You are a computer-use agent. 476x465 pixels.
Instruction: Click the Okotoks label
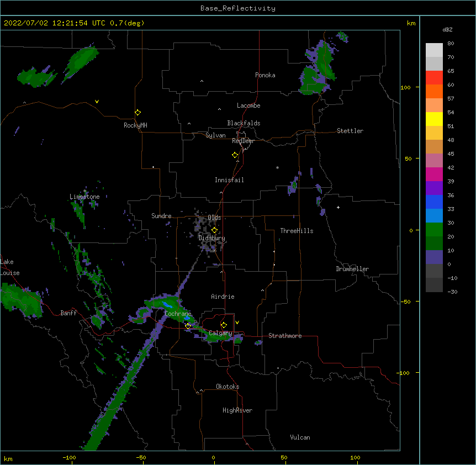tap(228, 387)
